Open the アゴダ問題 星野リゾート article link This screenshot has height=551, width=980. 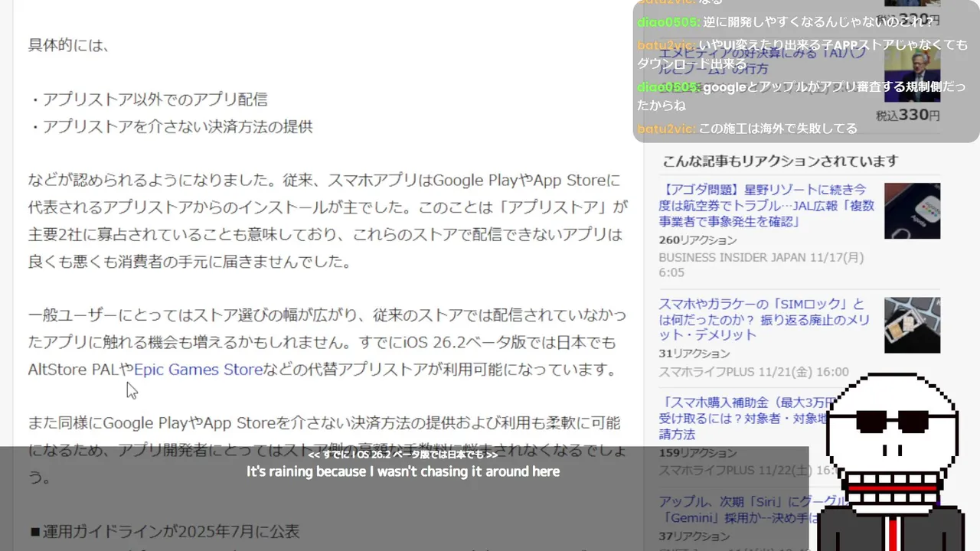pos(766,205)
